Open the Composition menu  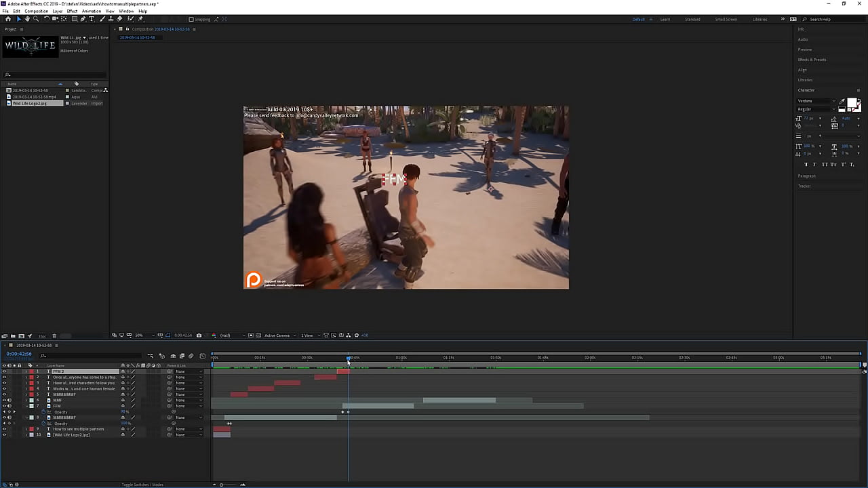pos(37,12)
